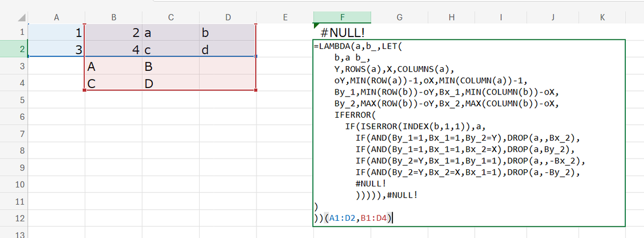Click the Y,ROWS(a),X,COLUMNS(a) formula line

394,69
